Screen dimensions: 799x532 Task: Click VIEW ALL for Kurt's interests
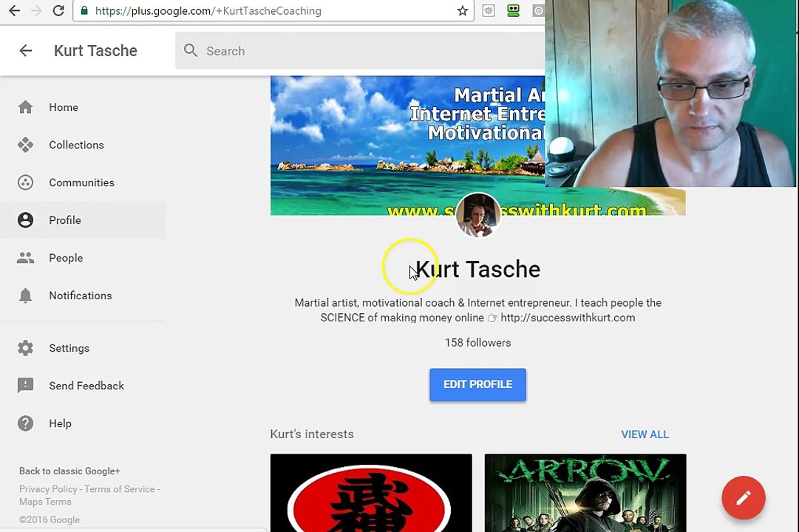645,434
